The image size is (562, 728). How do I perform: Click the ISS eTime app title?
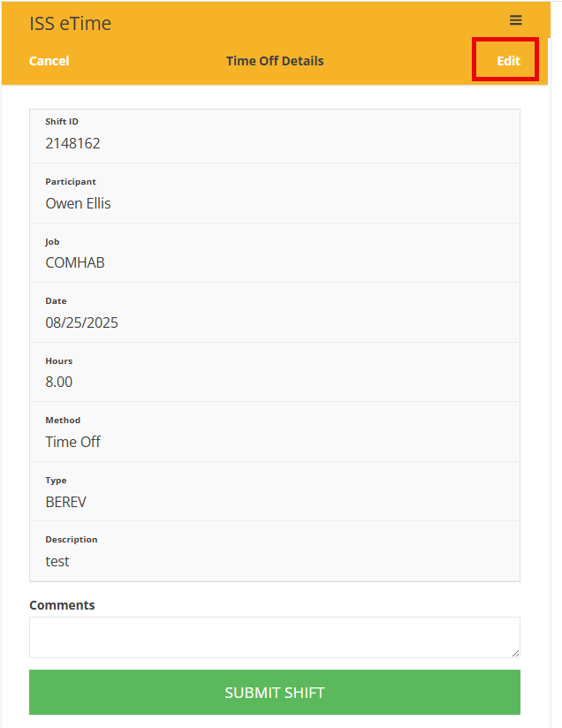coord(70,23)
